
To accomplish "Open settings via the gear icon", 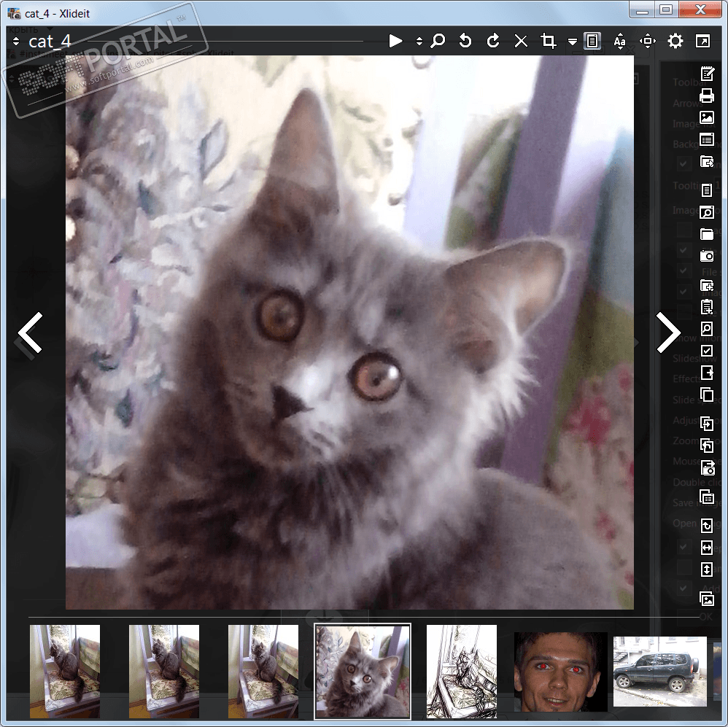I will click(x=675, y=41).
